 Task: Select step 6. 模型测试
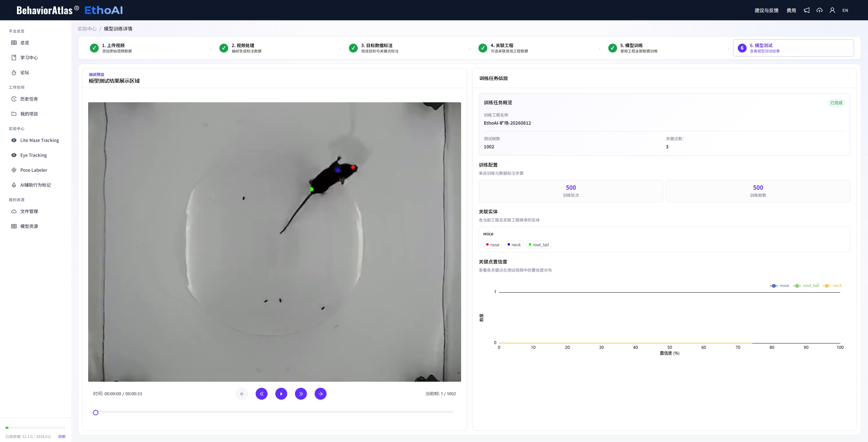point(793,48)
